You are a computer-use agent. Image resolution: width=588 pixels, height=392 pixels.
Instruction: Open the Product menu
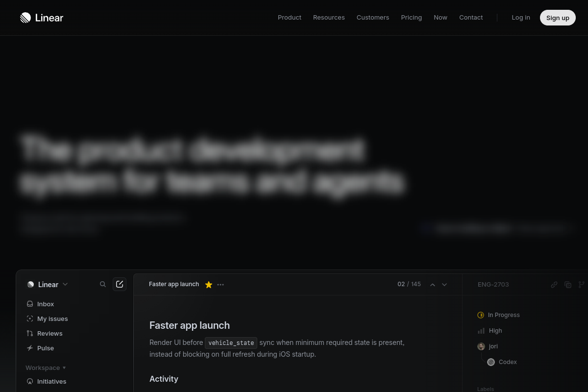(290, 17)
